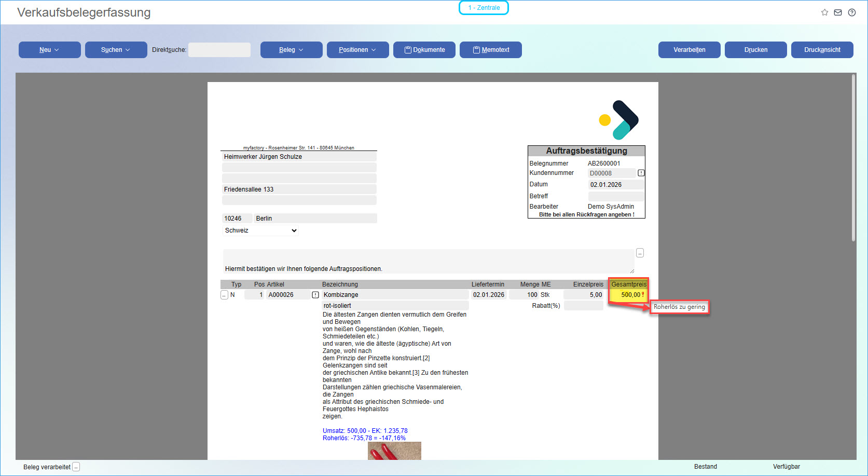Click the Bearbeiter value 'Demo SysAdmin'
868x476 pixels.
point(611,207)
